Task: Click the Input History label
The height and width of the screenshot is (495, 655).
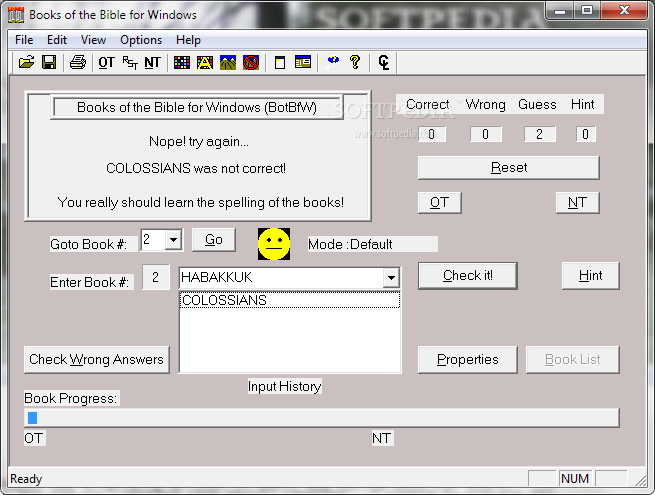Action: 284,386
